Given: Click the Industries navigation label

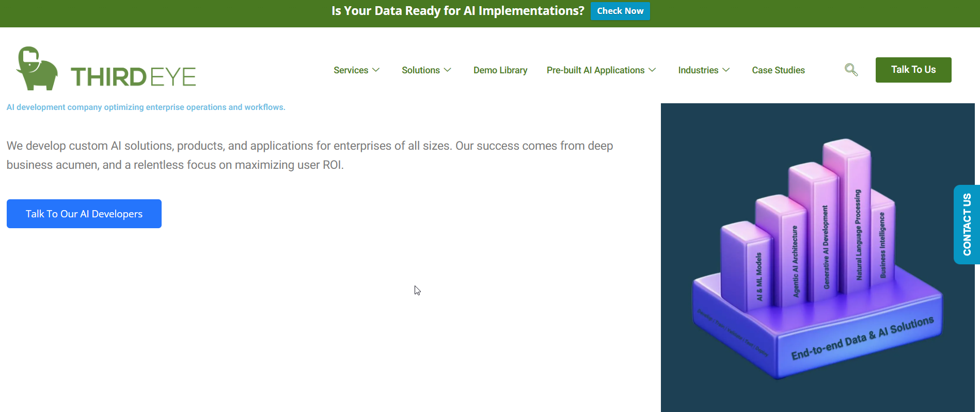Looking at the screenshot, I should (698, 70).
